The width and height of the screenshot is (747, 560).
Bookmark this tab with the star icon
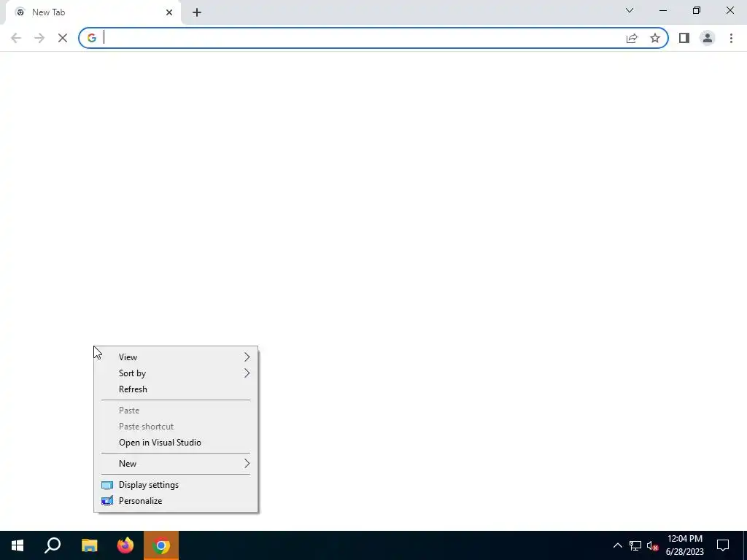(655, 38)
